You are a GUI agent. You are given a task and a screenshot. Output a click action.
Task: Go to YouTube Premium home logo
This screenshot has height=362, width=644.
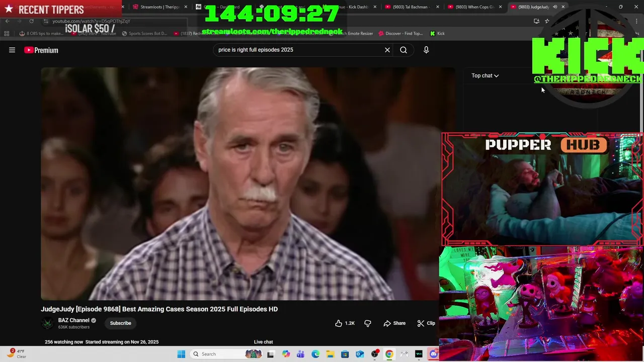point(41,50)
